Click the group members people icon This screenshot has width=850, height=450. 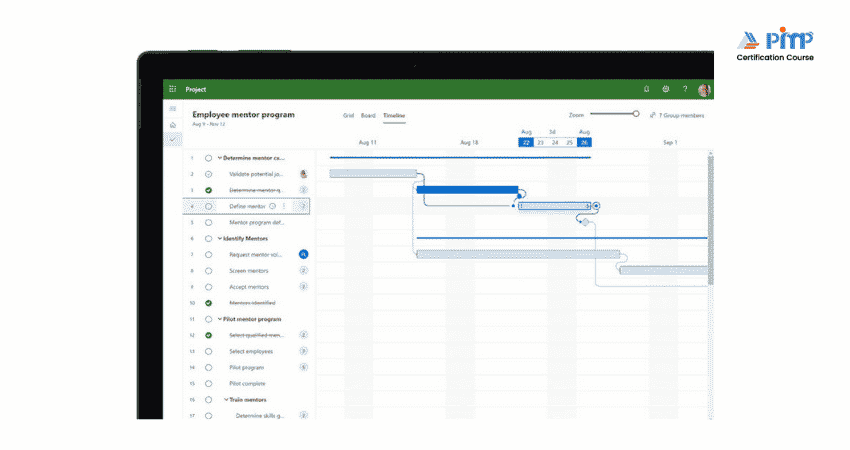coord(653,115)
